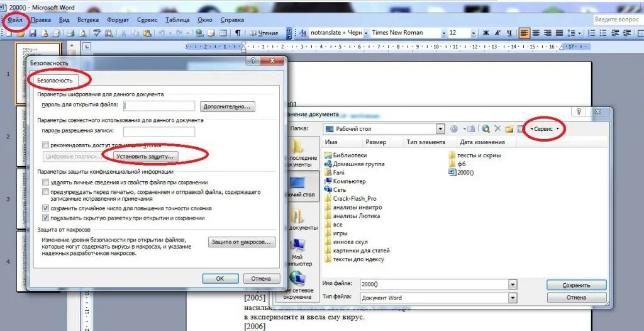Image resolution: width=644 pixels, height=331 pixels.
Task: Select the Crack-Flash_Pro folder
Action: [350, 199]
